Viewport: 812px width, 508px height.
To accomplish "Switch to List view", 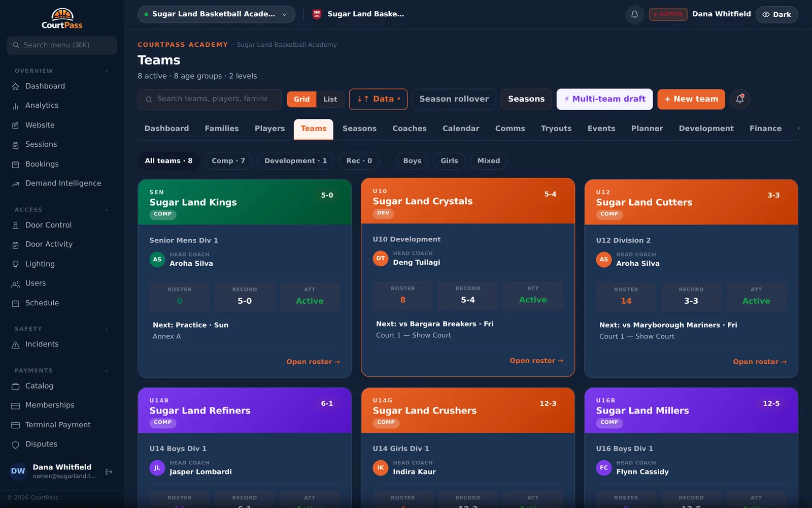I will click(x=330, y=99).
